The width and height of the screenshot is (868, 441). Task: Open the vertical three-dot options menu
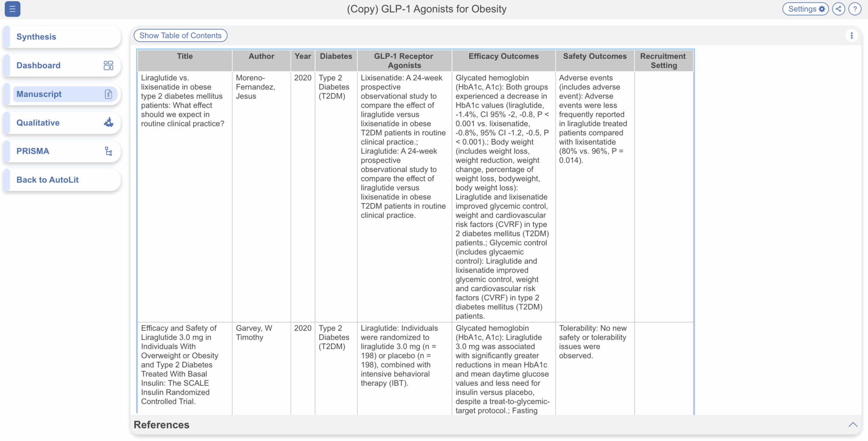tap(851, 36)
